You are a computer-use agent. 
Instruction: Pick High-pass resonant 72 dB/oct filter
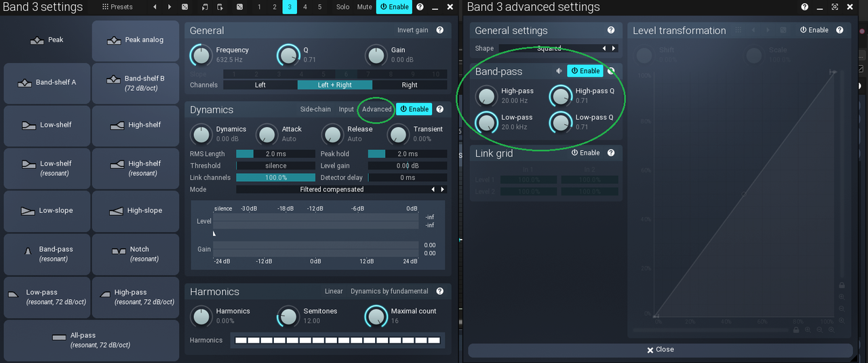pyautogui.click(x=136, y=297)
